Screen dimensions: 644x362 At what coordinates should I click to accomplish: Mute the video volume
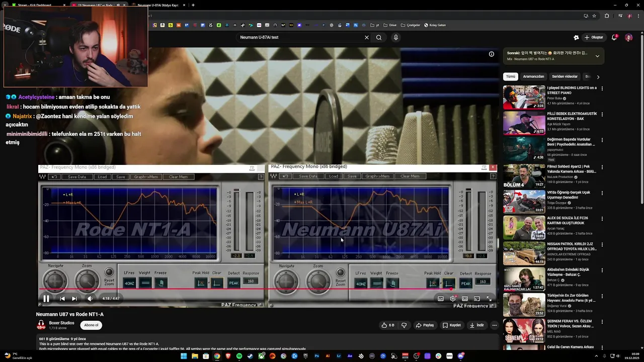tap(90, 298)
